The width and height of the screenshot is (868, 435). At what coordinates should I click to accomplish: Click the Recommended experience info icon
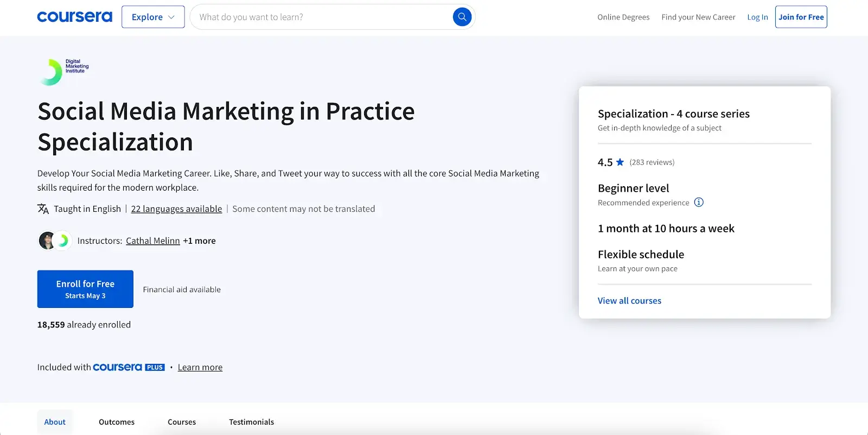click(x=699, y=203)
